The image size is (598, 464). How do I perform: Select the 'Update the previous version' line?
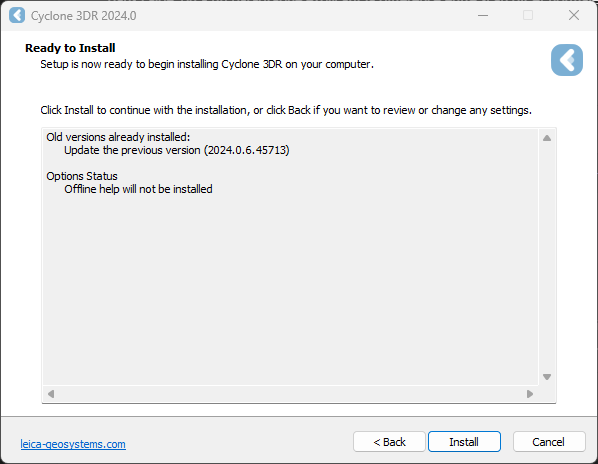[x=177, y=150]
